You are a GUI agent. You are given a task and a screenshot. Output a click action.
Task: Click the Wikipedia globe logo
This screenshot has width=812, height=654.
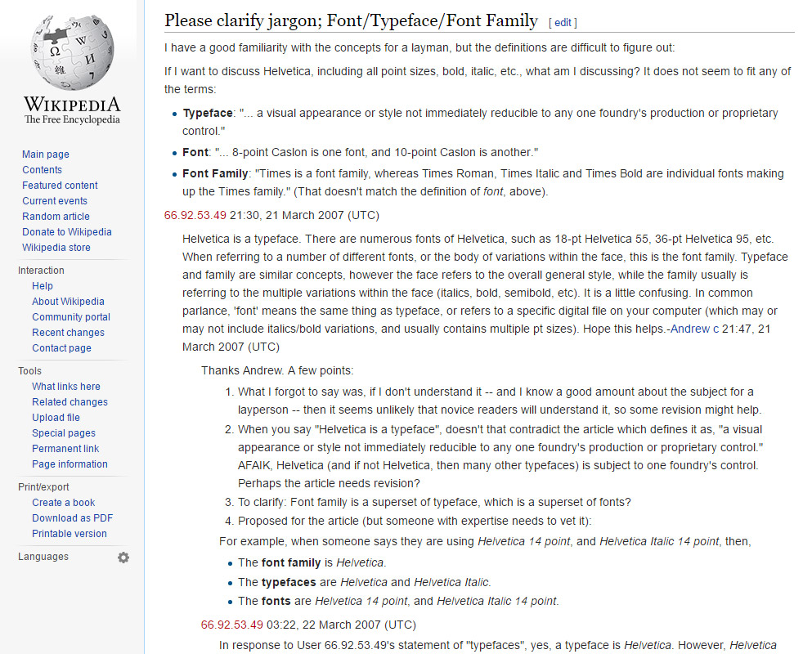[72, 52]
